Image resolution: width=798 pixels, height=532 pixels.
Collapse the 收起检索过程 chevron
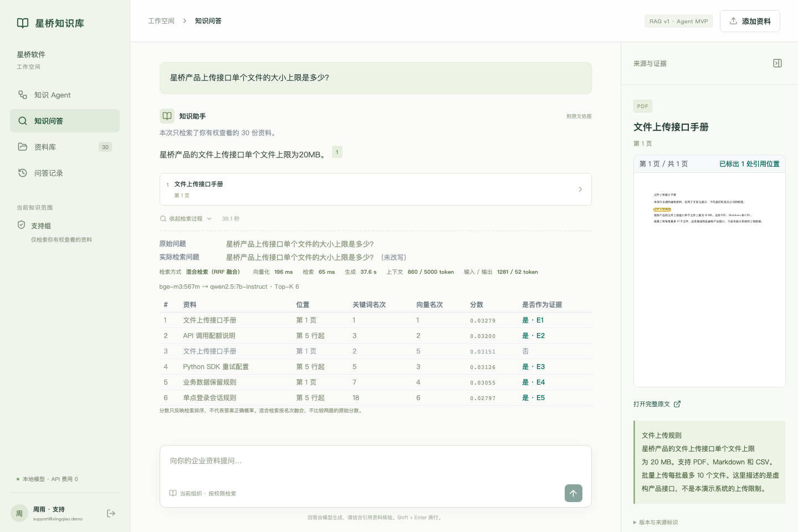coord(209,219)
